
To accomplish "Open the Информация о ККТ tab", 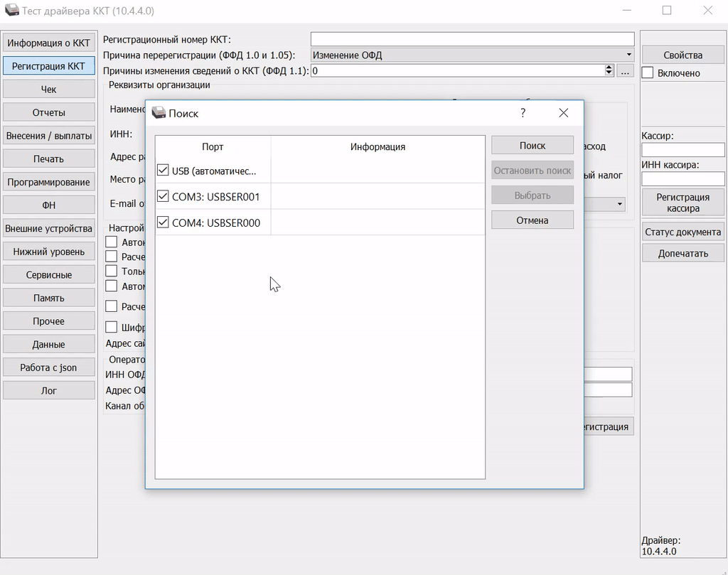I will pos(49,43).
